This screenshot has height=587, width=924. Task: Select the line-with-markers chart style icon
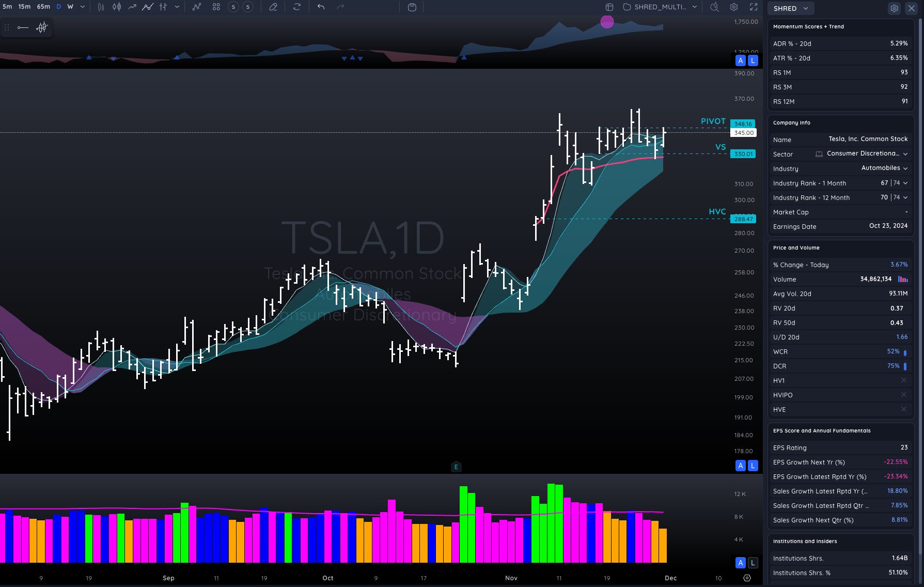coord(148,7)
